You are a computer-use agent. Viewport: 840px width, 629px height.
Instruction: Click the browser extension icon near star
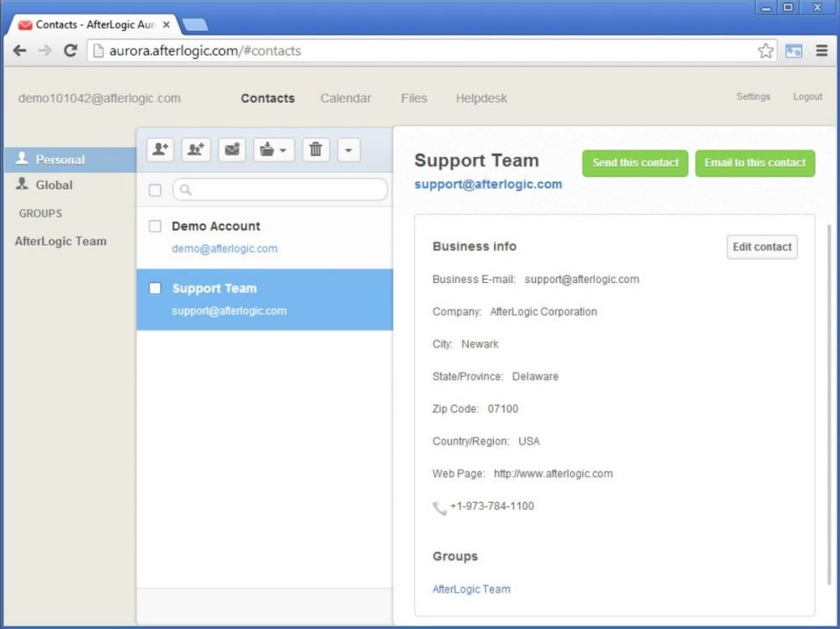coord(794,50)
